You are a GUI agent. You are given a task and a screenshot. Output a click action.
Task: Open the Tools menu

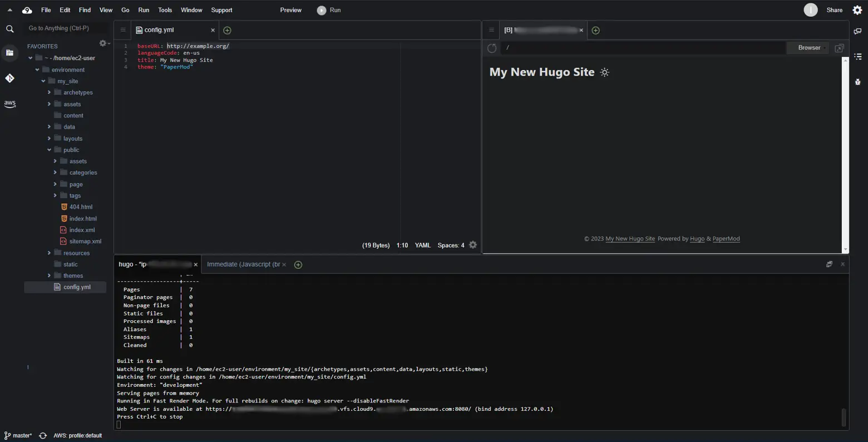click(165, 10)
